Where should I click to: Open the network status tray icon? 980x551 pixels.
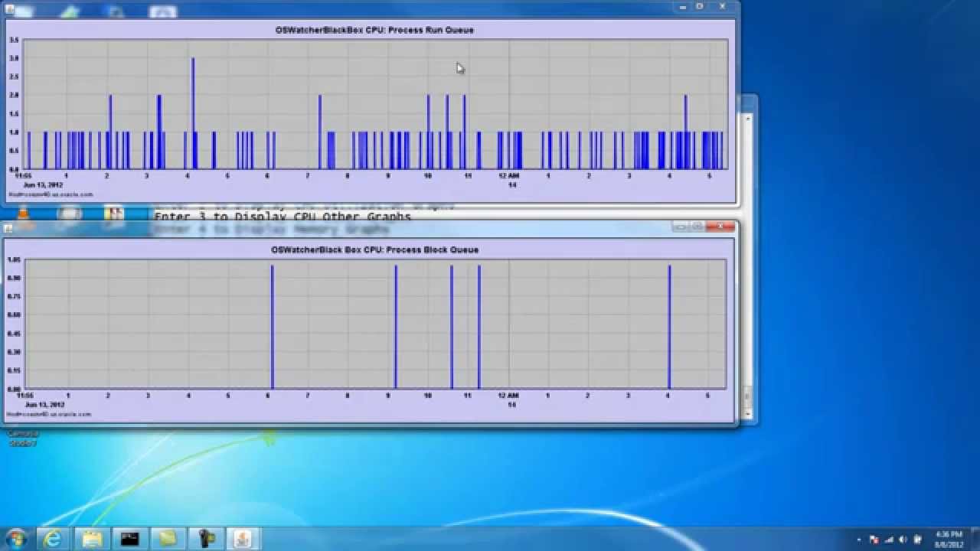888,540
